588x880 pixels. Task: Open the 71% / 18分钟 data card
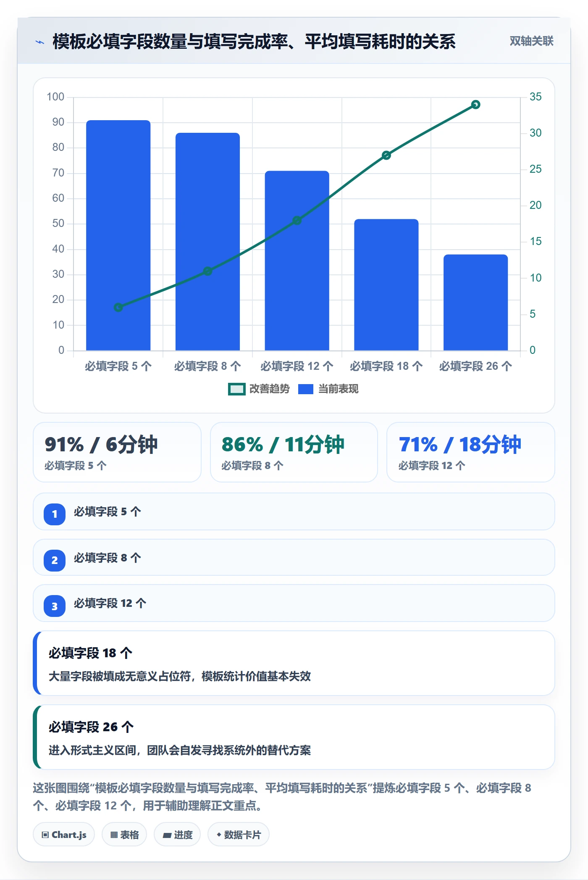pyautogui.click(x=471, y=452)
